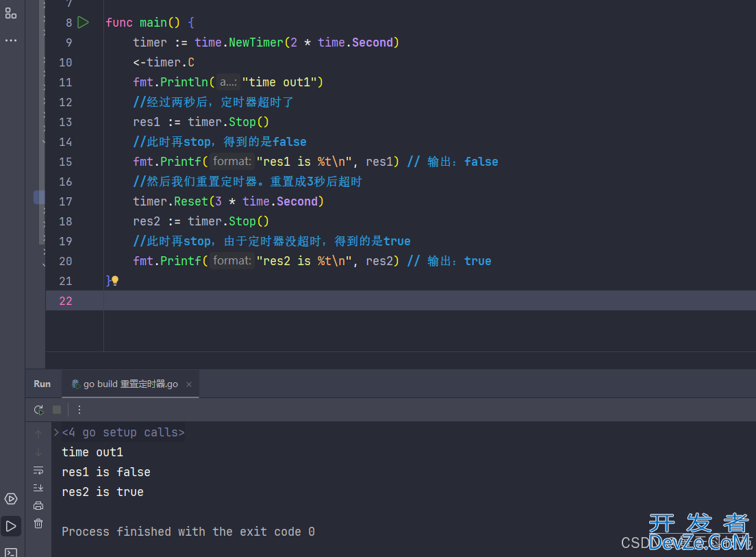The height and width of the screenshot is (557, 756).
Task: Click the format: hint on res1 line
Action: (232, 162)
